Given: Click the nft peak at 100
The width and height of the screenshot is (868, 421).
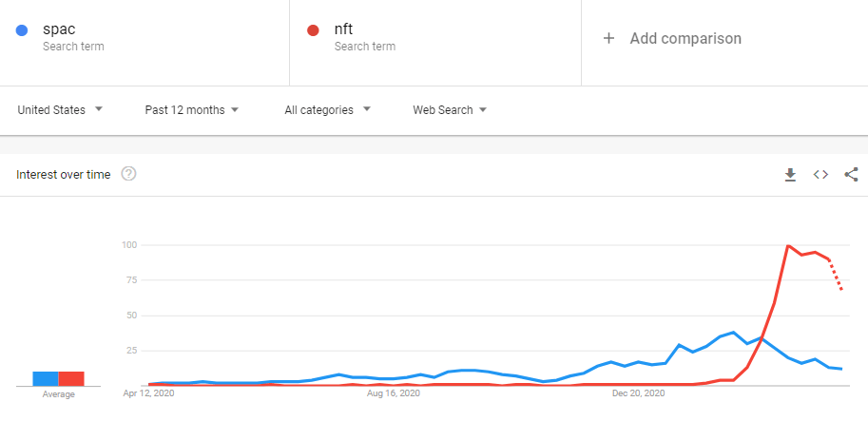Looking at the screenshot, I should coord(788,245).
